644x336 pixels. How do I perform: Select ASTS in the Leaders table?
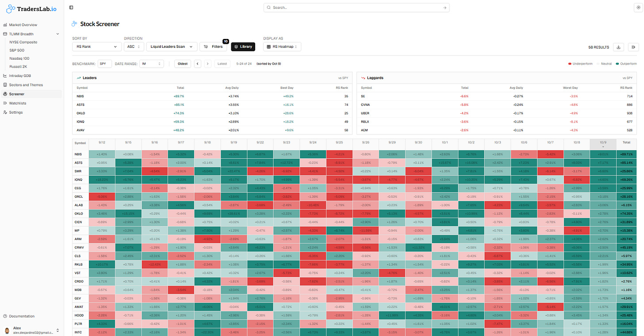tap(80, 104)
